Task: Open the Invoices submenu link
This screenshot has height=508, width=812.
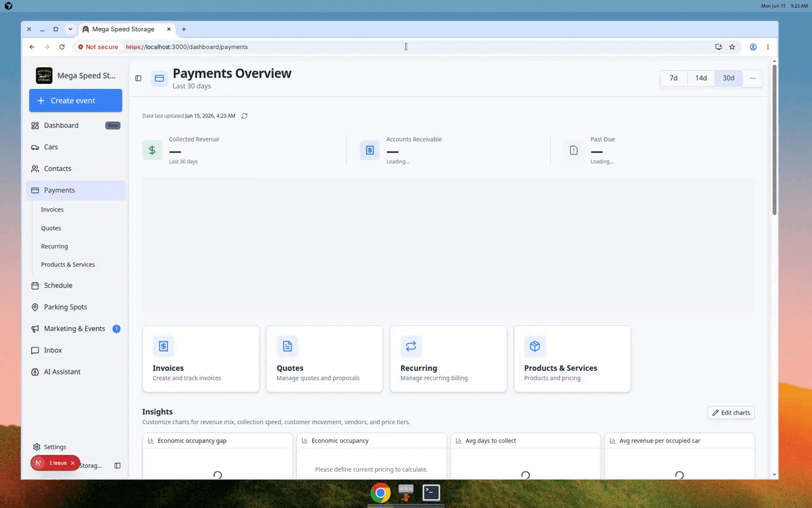Action: pyautogui.click(x=52, y=210)
